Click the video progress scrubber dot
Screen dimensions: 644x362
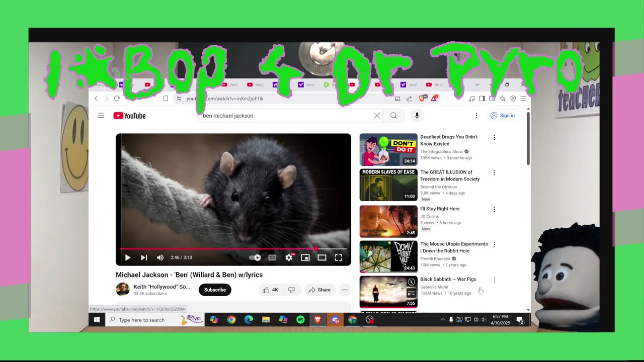[316, 249]
